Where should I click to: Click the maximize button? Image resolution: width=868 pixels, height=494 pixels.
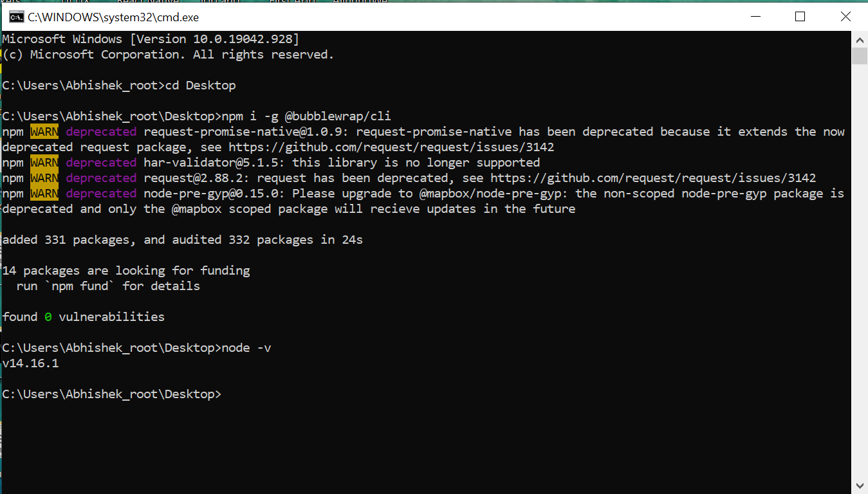point(800,17)
